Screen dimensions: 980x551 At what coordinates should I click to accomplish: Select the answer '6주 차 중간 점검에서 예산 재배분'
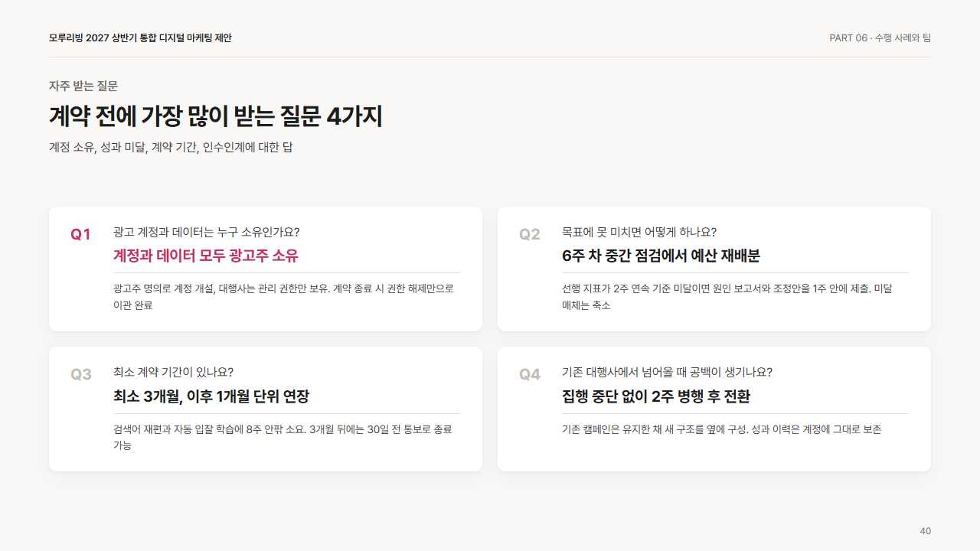coord(661,256)
